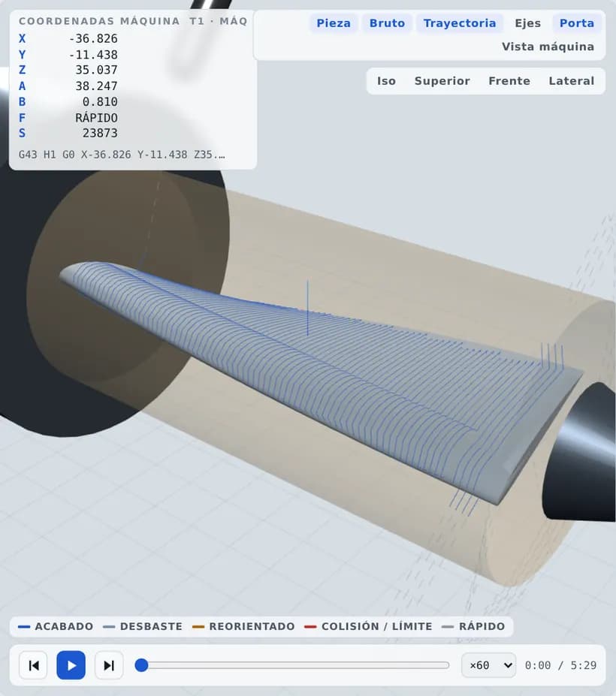Enable the Ejes axes display

[527, 23]
